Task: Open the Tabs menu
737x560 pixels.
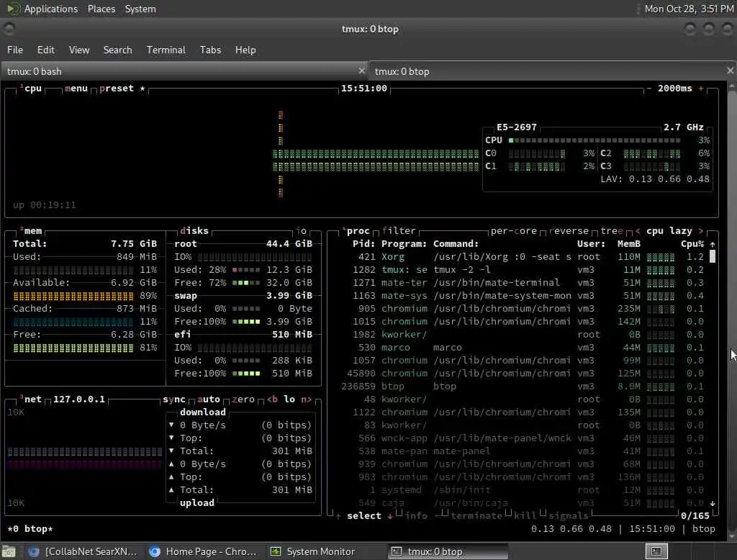Action: coord(210,50)
